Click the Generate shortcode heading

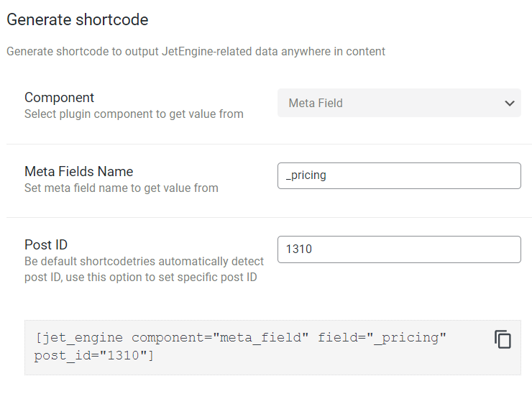tap(78, 19)
